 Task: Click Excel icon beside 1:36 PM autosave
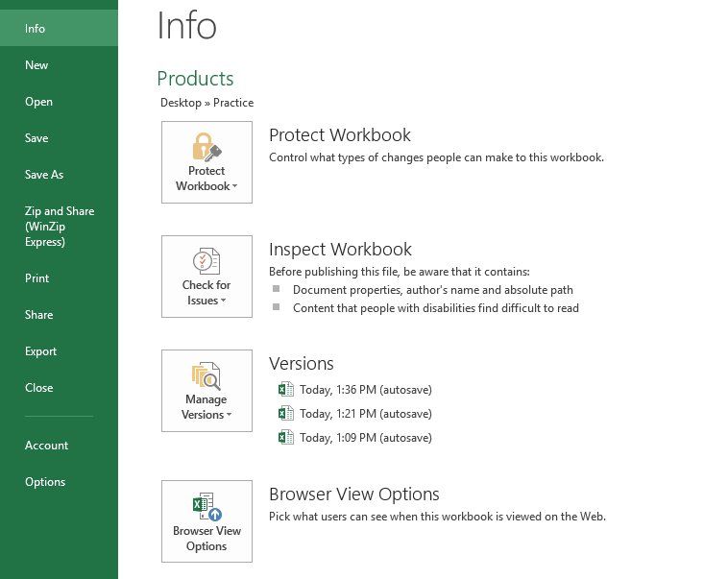[x=286, y=389]
